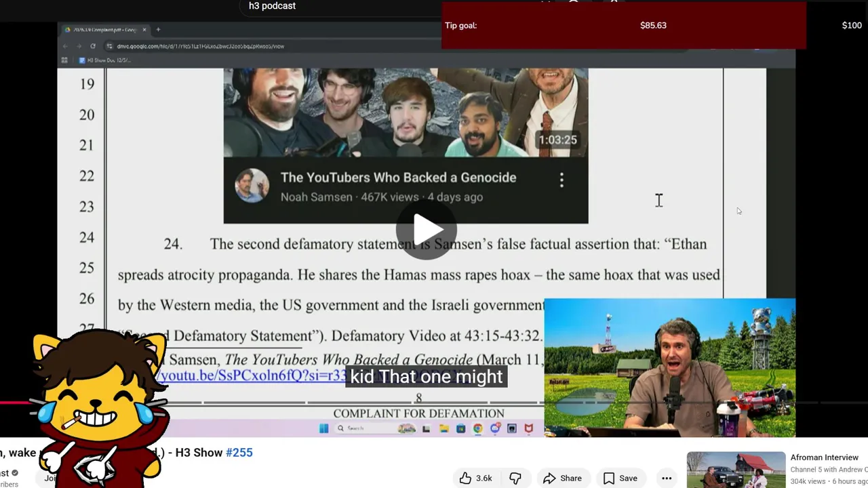Viewport: 868px width, 488px height.
Task: Open Task View on the taskbar
Action: (x=426, y=428)
